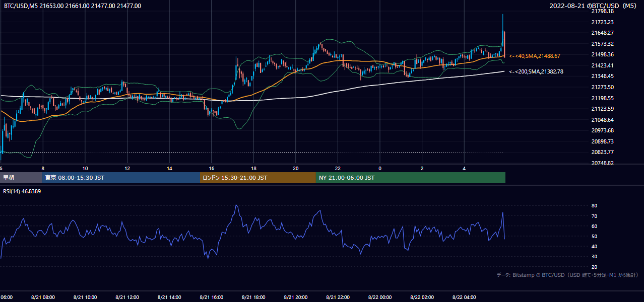
Task: Click the 8/21 18:00 time label
Action: coord(253,297)
